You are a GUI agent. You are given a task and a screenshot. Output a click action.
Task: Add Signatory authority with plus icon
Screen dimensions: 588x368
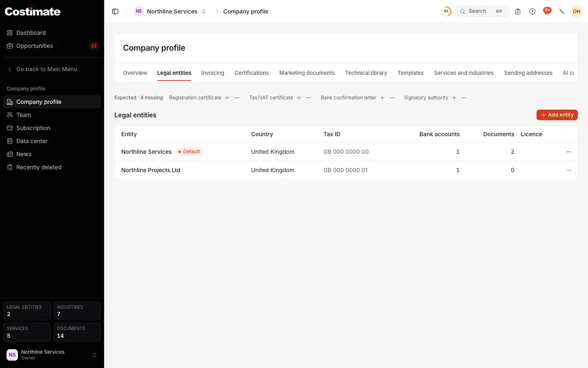(x=454, y=98)
